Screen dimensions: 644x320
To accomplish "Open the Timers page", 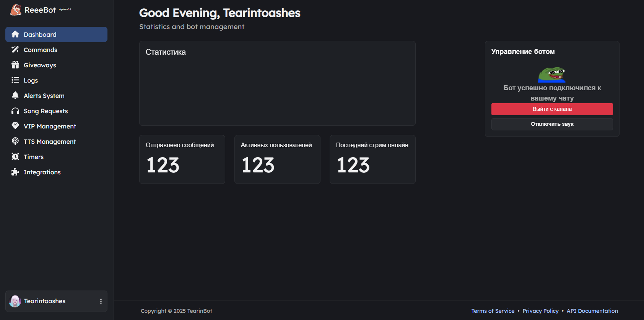I will click(x=34, y=157).
